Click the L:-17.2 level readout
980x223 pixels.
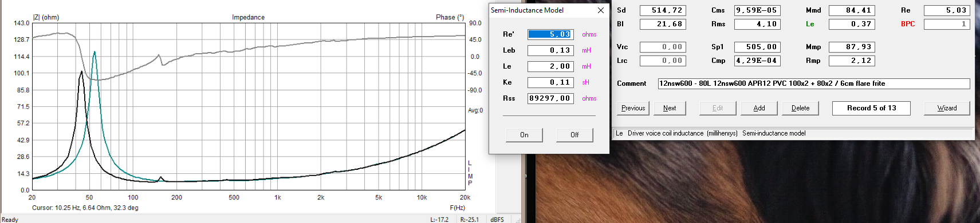point(440,220)
